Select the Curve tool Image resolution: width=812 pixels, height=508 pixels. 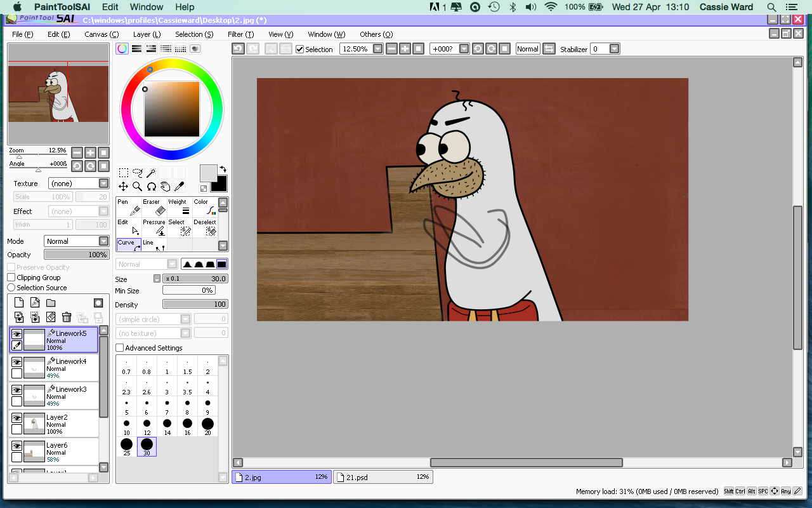coord(128,242)
